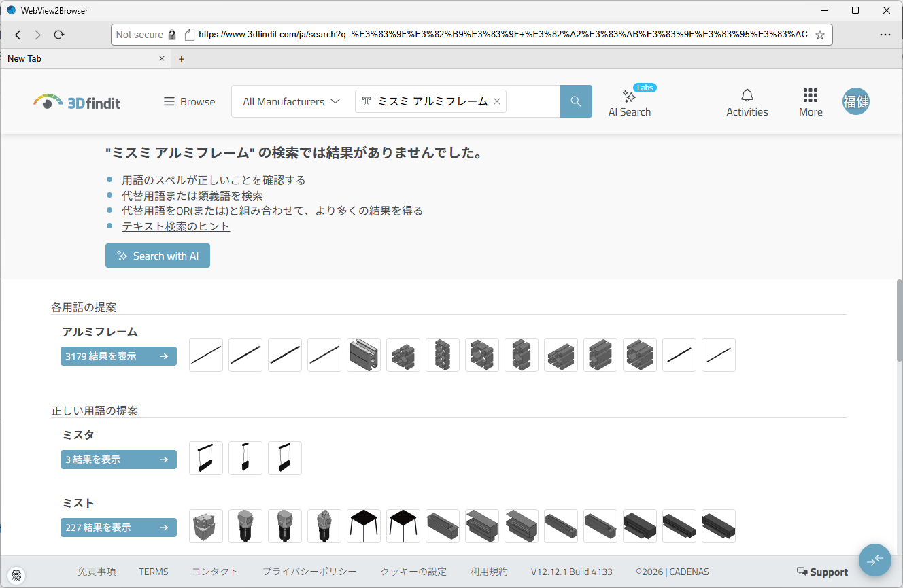Open browser three-dot settings menu

[885, 35]
